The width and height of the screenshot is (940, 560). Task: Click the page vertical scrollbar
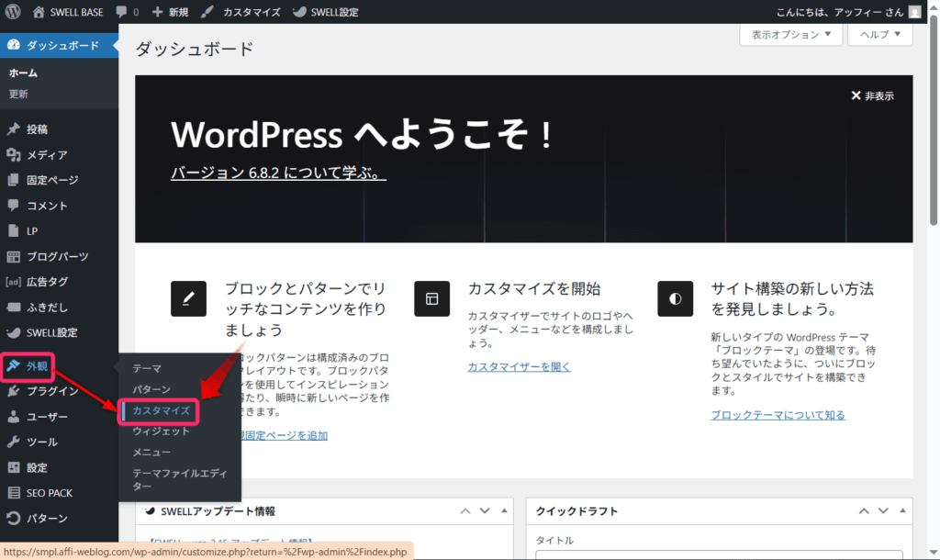point(934,120)
